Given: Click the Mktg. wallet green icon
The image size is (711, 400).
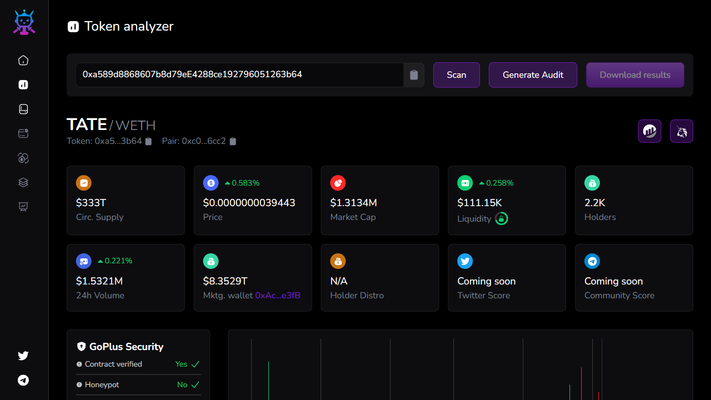Looking at the screenshot, I should tap(211, 261).
